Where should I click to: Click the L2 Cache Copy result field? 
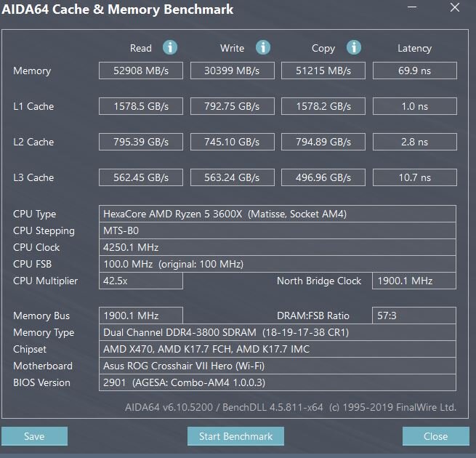(323, 142)
